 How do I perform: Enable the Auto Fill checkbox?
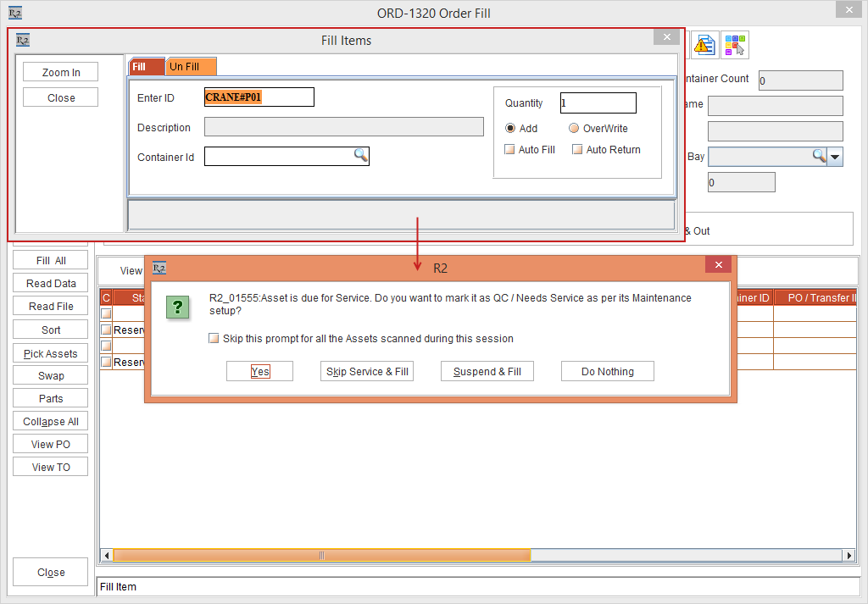click(x=510, y=150)
